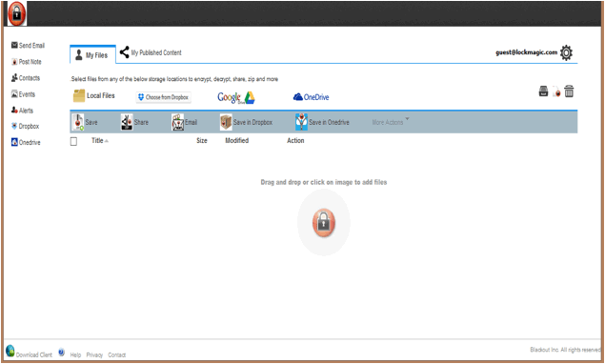Click the printer icon near trash can
Image resolution: width=605 pixels, height=364 pixels.
(x=543, y=91)
